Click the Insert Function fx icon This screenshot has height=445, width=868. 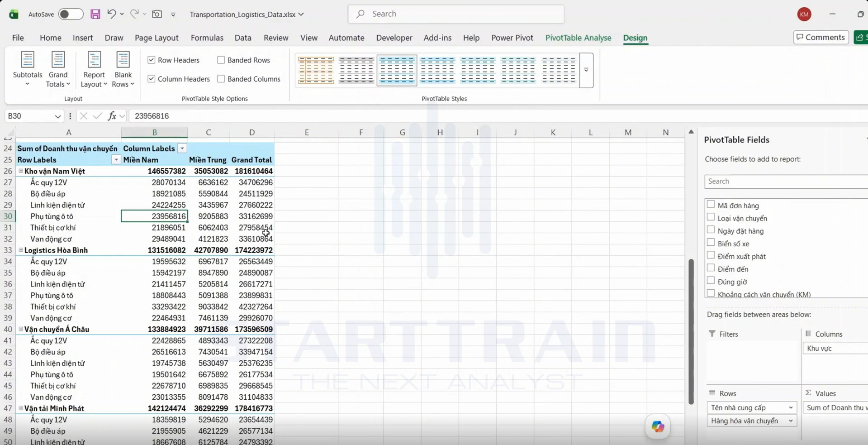click(112, 116)
